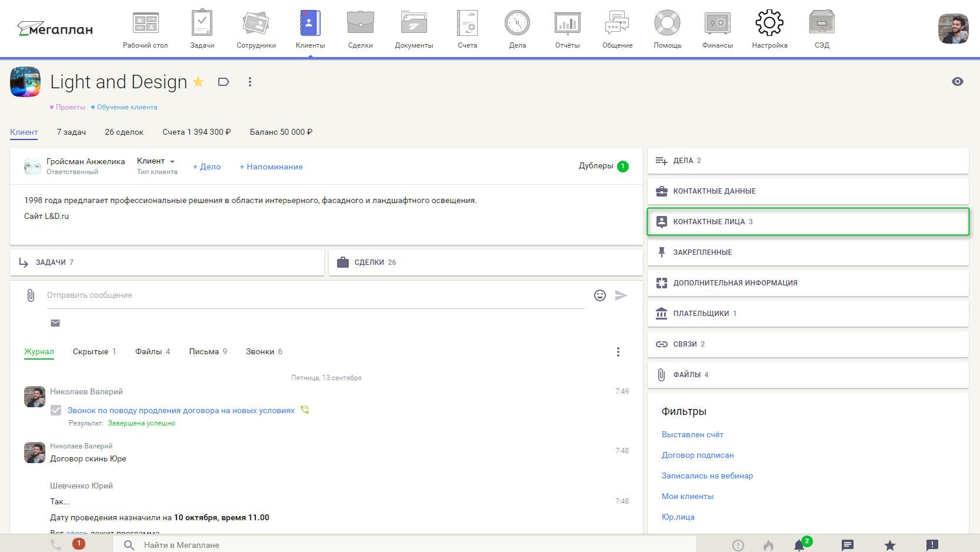Image resolution: width=980 pixels, height=552 pixels.
Task: Open Дублеры duplicates badge
Action: coord(623,167)
